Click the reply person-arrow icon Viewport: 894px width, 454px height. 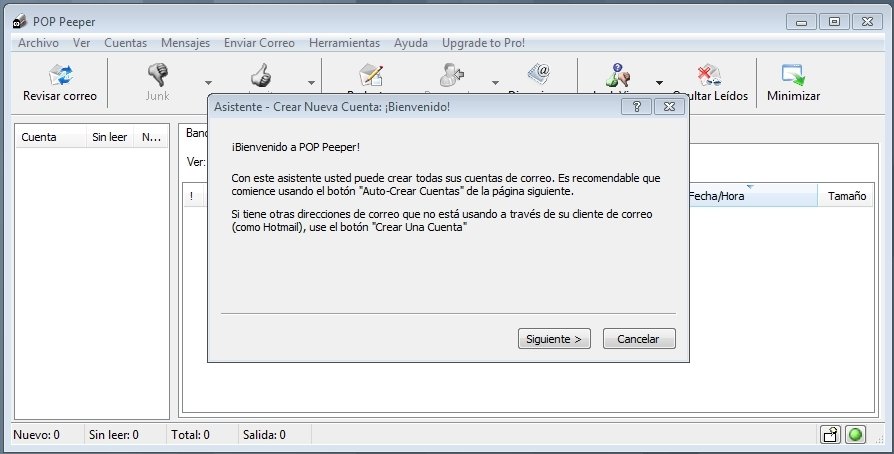(x=452, y=75)
